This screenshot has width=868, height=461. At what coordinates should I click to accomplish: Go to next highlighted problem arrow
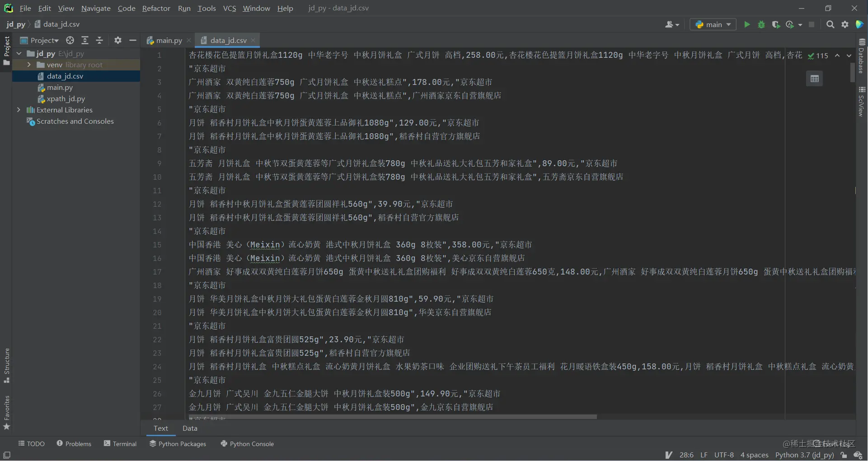849,56
